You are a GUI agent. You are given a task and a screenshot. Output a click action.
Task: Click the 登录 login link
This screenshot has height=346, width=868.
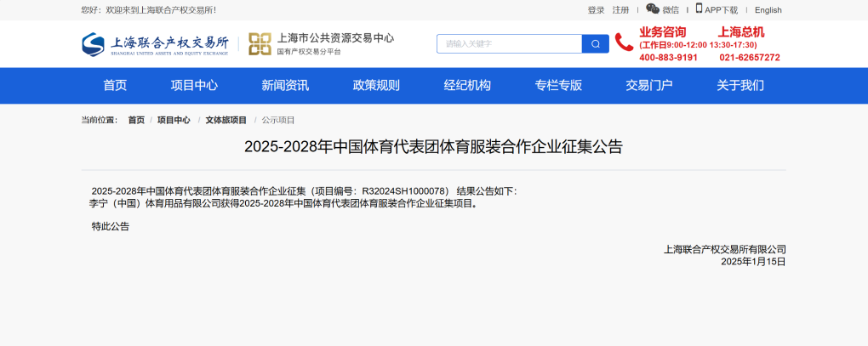[596, 10]
